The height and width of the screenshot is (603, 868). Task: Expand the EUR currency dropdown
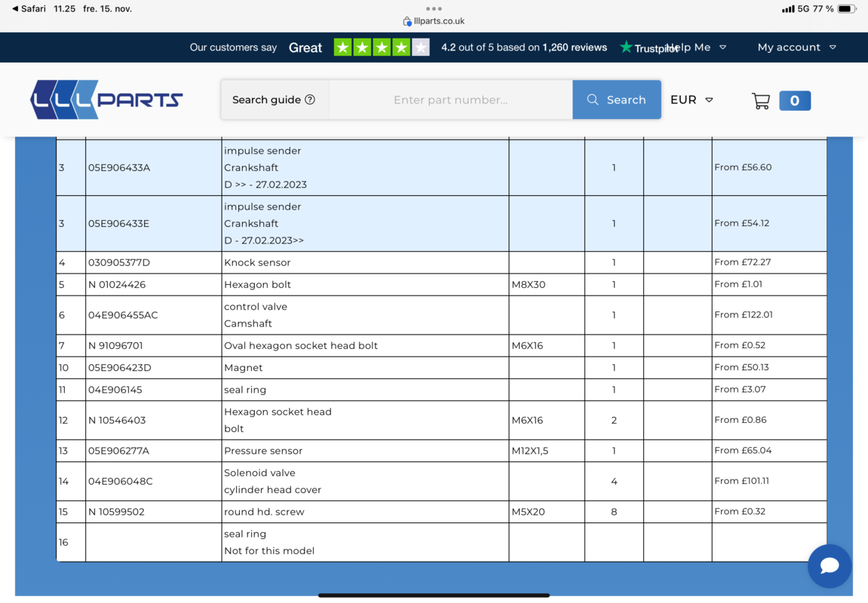[692, 99]
